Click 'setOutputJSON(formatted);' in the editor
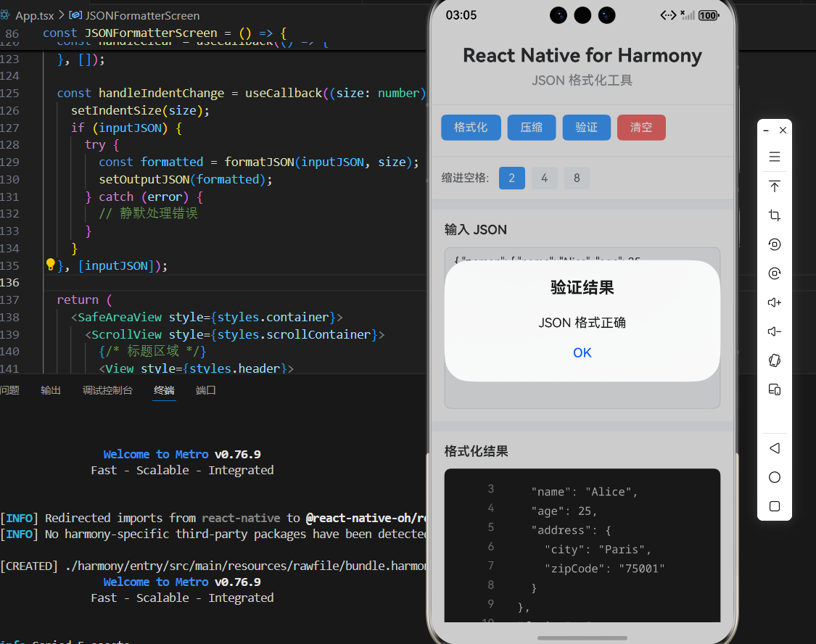 (185, 179)
